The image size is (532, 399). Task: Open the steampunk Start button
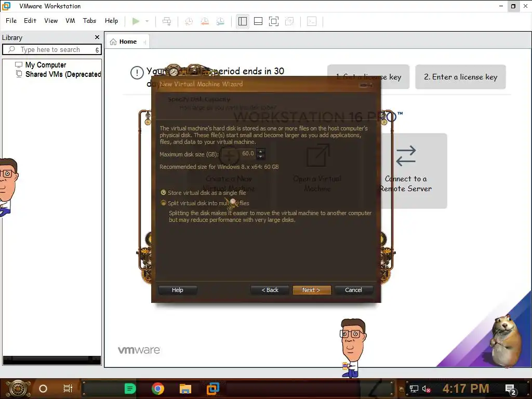(18, 389)
